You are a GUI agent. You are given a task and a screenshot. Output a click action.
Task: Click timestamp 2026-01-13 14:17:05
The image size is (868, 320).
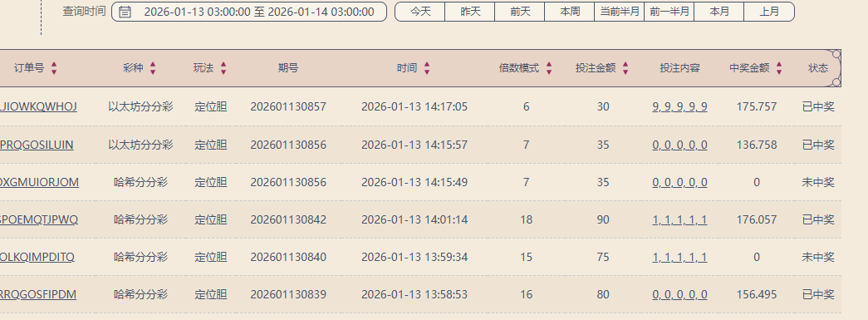[414, 107]
